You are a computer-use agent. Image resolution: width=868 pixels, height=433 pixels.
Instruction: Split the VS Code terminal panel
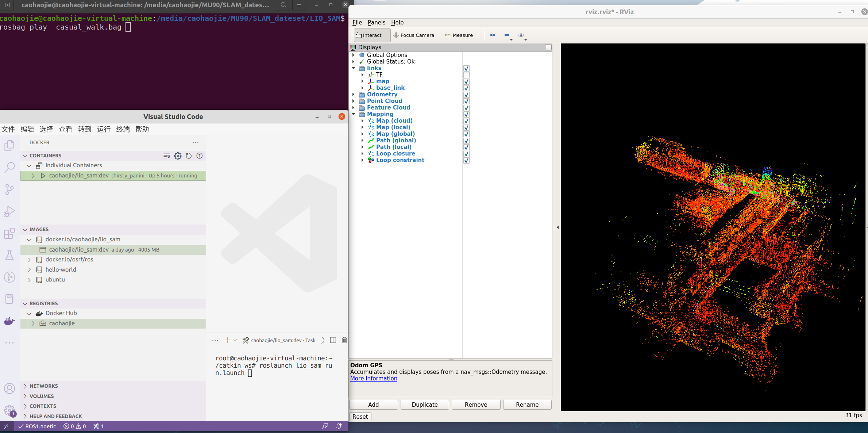333,340
